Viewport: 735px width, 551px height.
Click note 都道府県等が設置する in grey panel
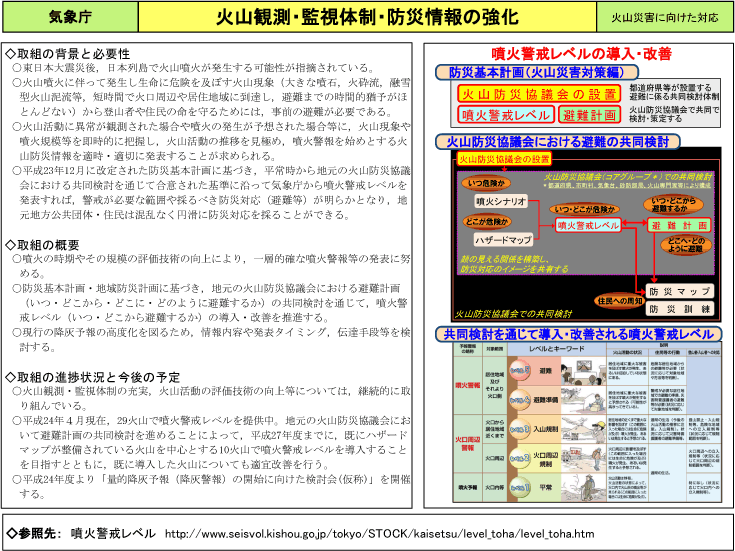[x=673, y=92]
